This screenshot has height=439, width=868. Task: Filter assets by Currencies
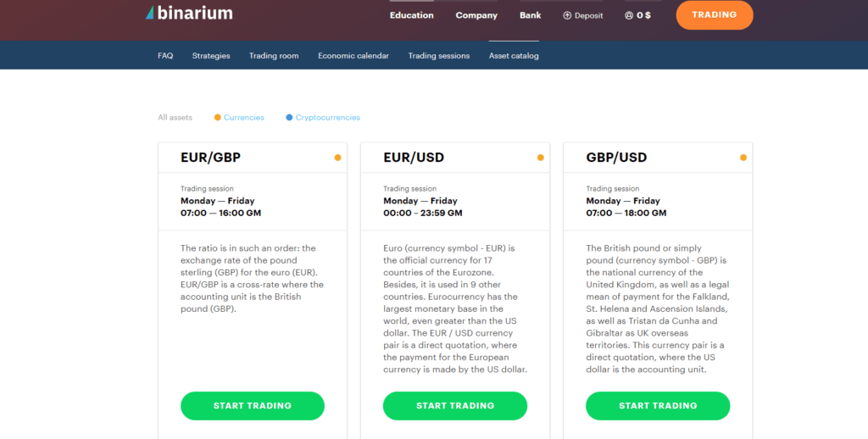pyautogui.click(x=243, y=118)
